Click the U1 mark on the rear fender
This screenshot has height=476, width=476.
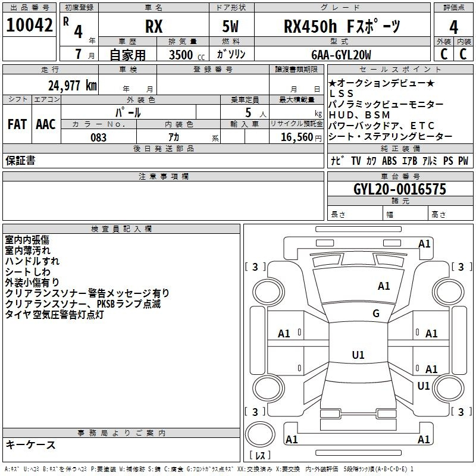424,386
